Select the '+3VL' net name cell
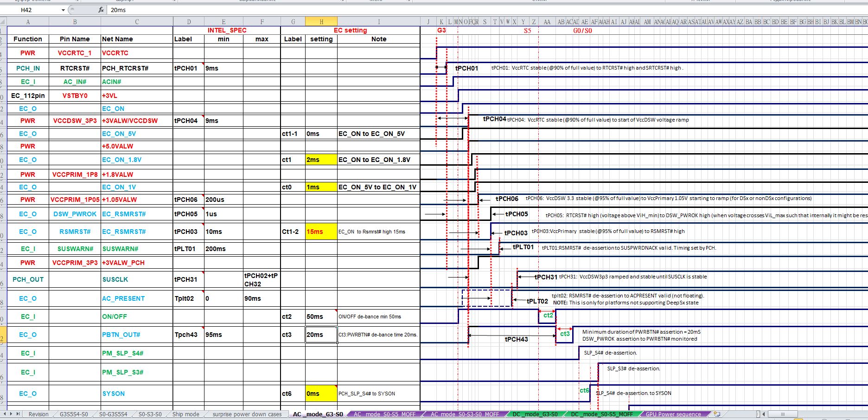Image resolution: width=868 pixels, height=420 pixels. coord(137,96)
